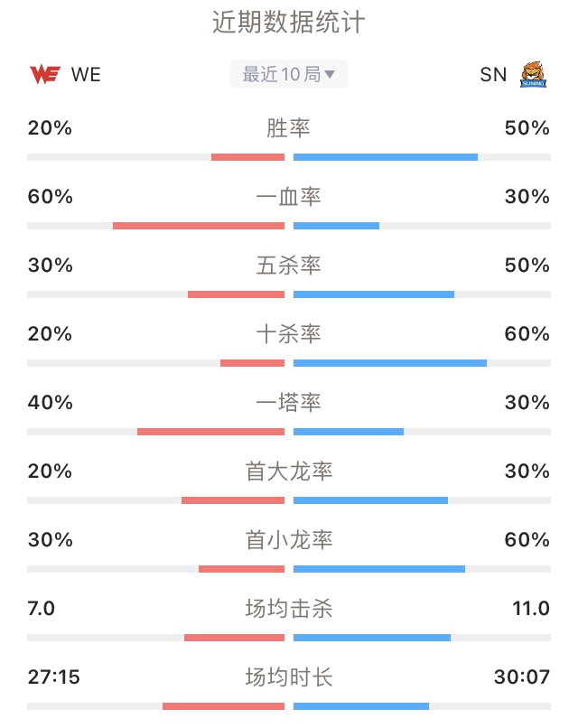Click the 场均时长 stat label
Image resolution: width=578 pixels, height=728 pixels.
(x=289, y=677)
